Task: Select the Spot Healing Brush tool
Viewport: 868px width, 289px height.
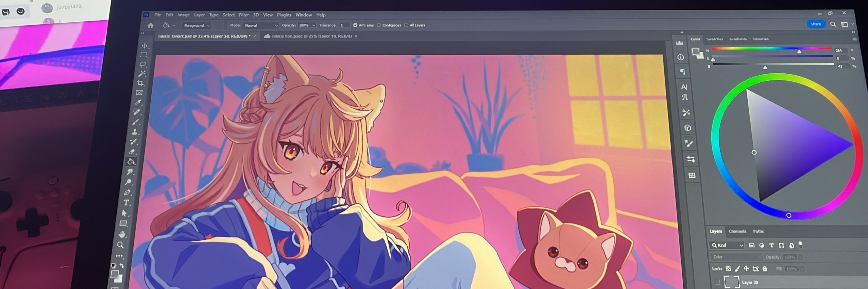Action: tap(137, 112)
